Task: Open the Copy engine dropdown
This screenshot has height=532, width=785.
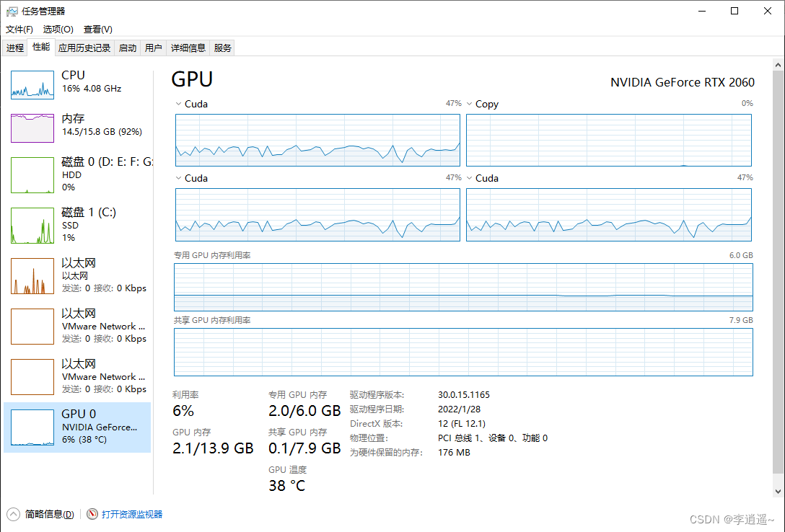Action: point(469,104)
